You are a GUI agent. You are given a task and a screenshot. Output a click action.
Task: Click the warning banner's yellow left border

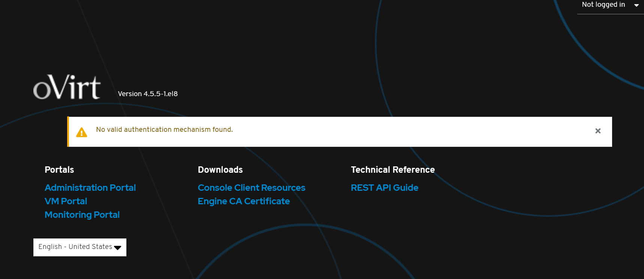coord(68,132)
